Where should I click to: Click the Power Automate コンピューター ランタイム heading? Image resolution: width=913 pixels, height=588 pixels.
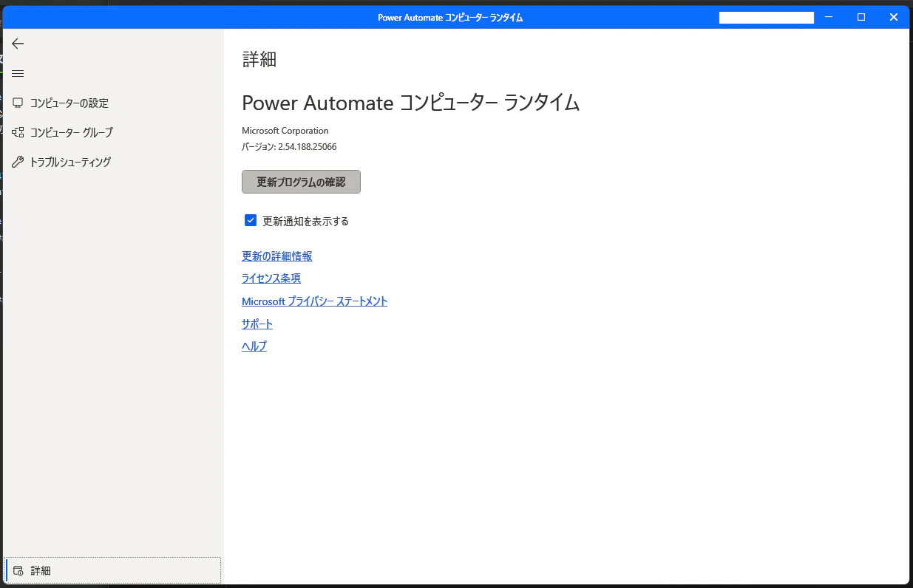411,103
